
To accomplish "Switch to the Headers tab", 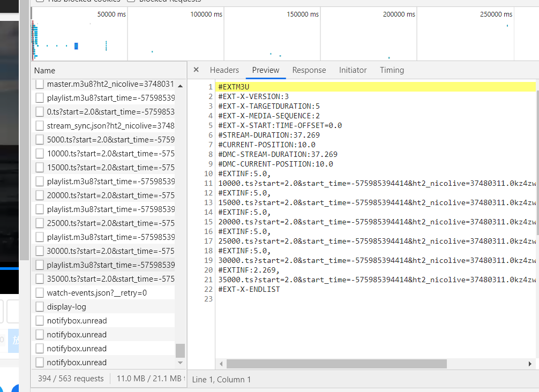I will pos(224,70).
